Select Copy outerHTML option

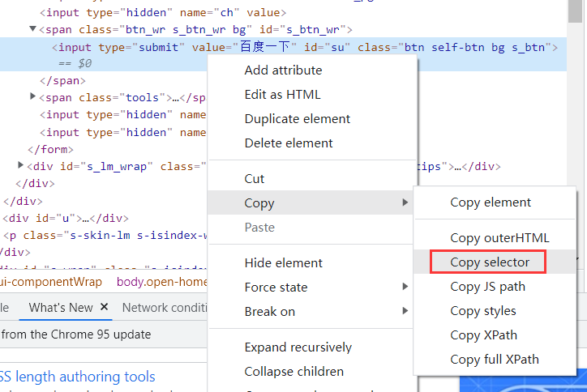(499, 238)
